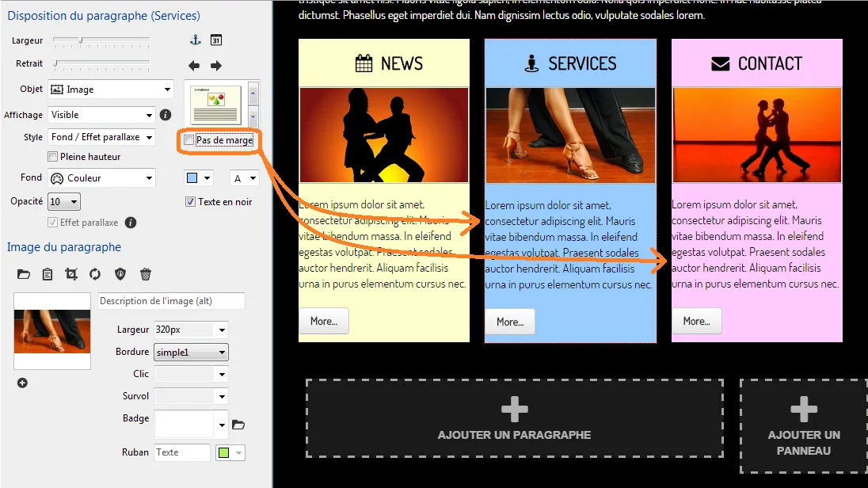Viewport: 868px width, 488px height.
Task: Click More button in NEWS panel
Action: point(324,322)
